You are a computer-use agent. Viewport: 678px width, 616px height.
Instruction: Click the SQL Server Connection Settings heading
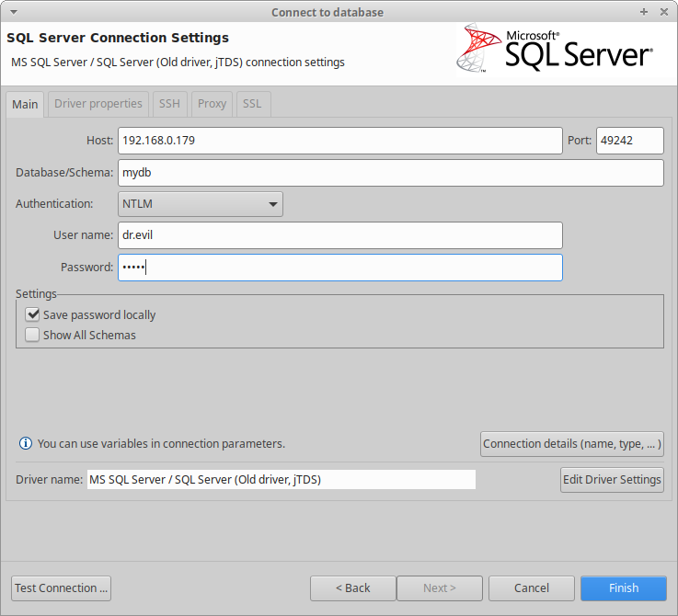(118, 38)
